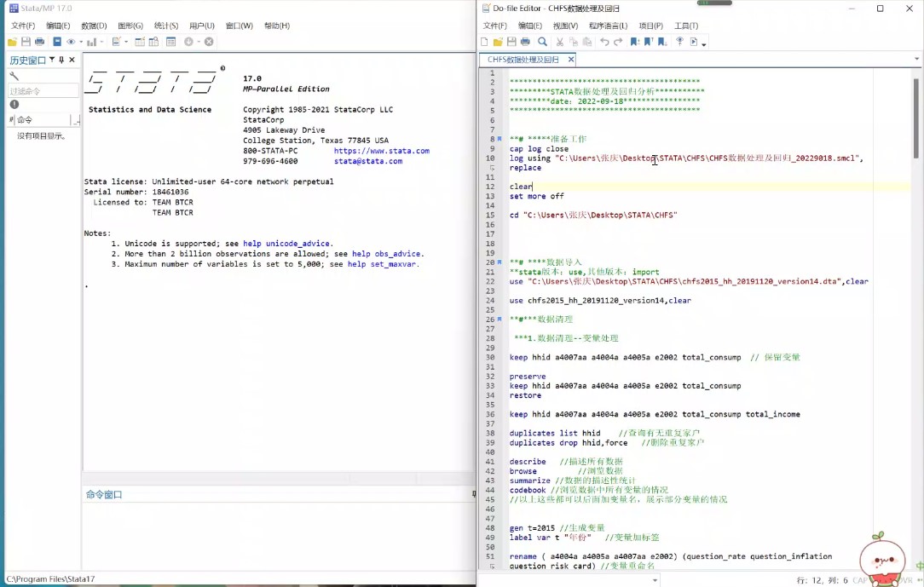The image size is (924, 587).
Task: Select the CHFS数据处理及回归 editor tab
Action: (x=523, y=60)
